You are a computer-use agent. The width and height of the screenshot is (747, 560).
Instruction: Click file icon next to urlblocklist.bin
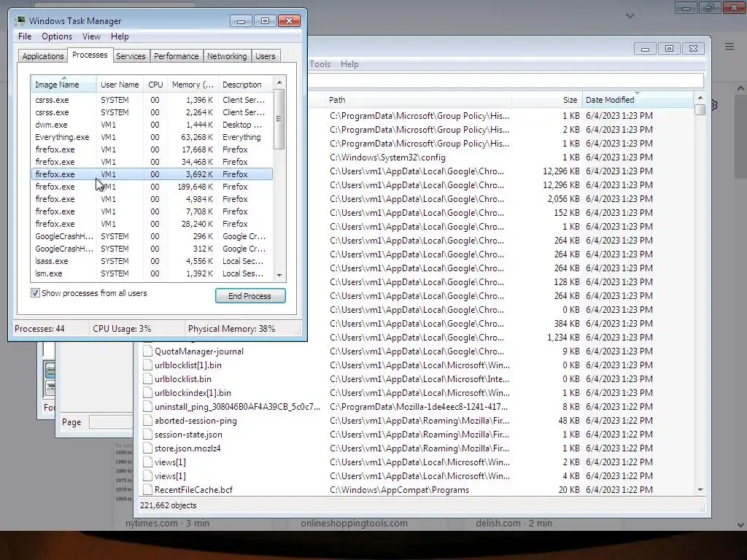[147, 379]
